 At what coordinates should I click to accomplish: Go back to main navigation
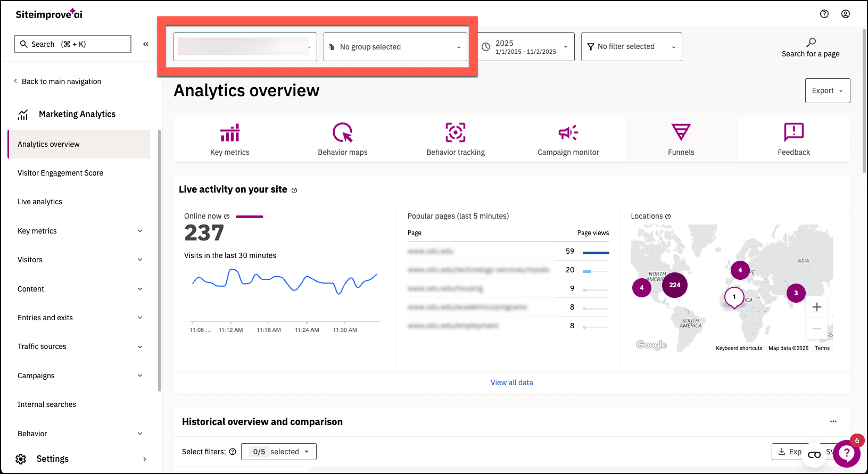click(x=57, y=81)
